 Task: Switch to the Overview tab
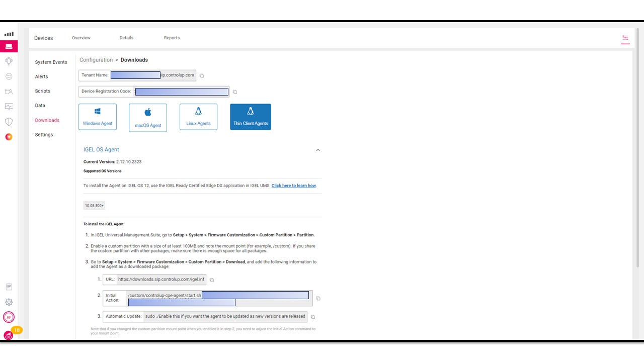[x=81, y=38]
